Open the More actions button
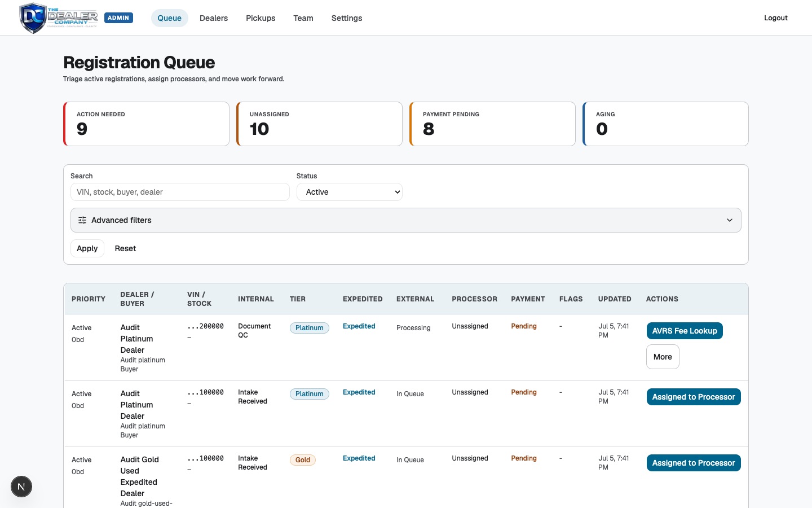 pos(663,357)
